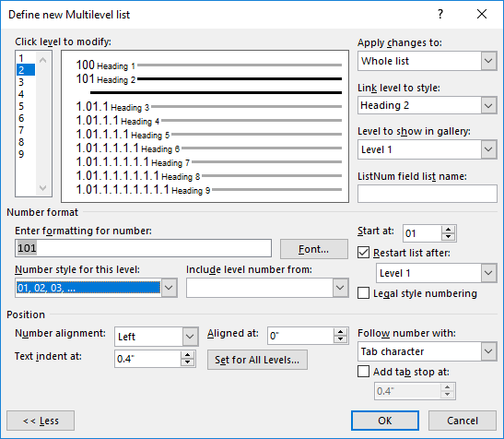Viewport: 504px width, 439px height.
Task: Click the level list scroll up arrow
Action: coord(42,60)
